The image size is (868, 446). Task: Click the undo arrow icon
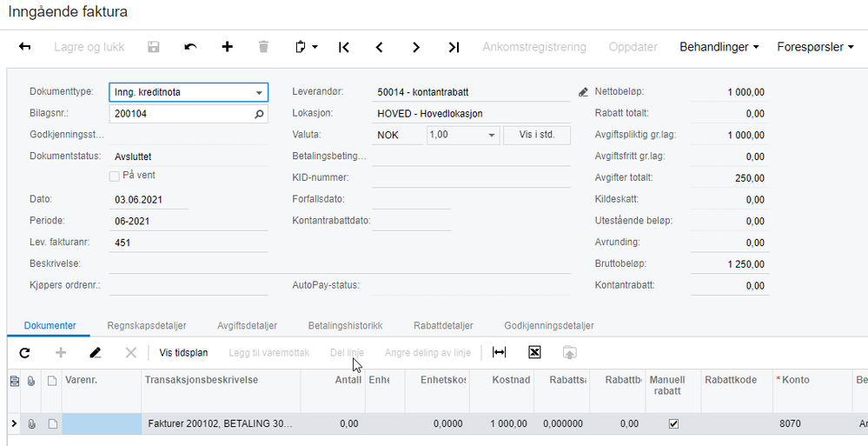190,47
